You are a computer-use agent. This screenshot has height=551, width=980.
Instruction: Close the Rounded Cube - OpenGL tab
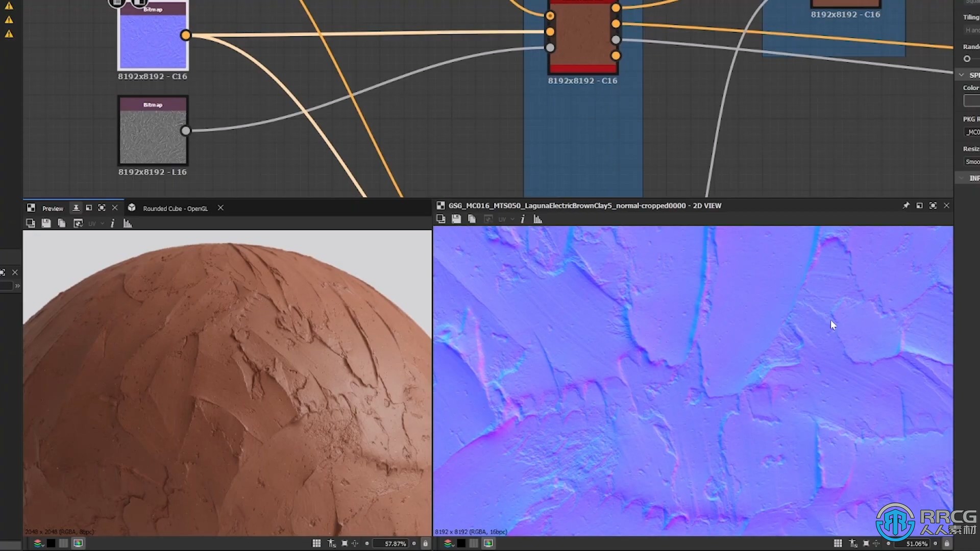click(x=220, y=208)
